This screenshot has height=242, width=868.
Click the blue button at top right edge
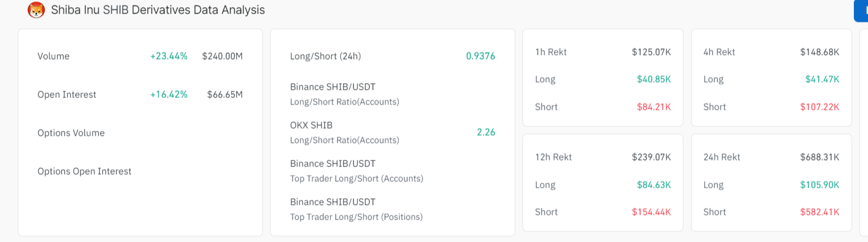(x=861, y=11)
